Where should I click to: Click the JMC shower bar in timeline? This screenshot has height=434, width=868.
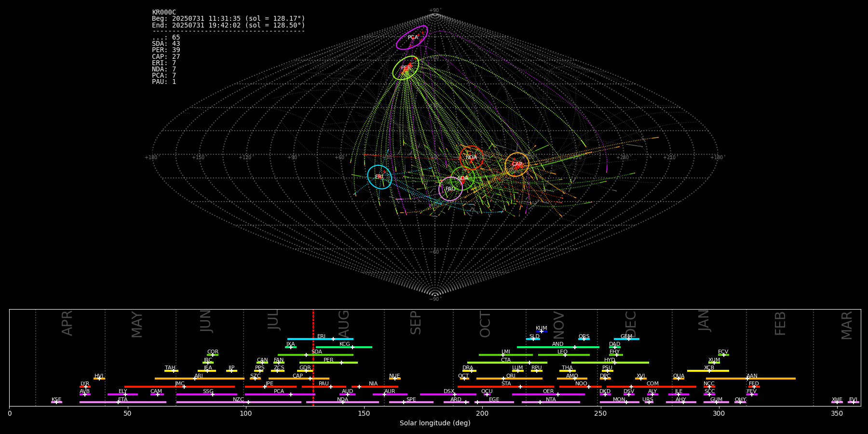click(x=180, y=387)
